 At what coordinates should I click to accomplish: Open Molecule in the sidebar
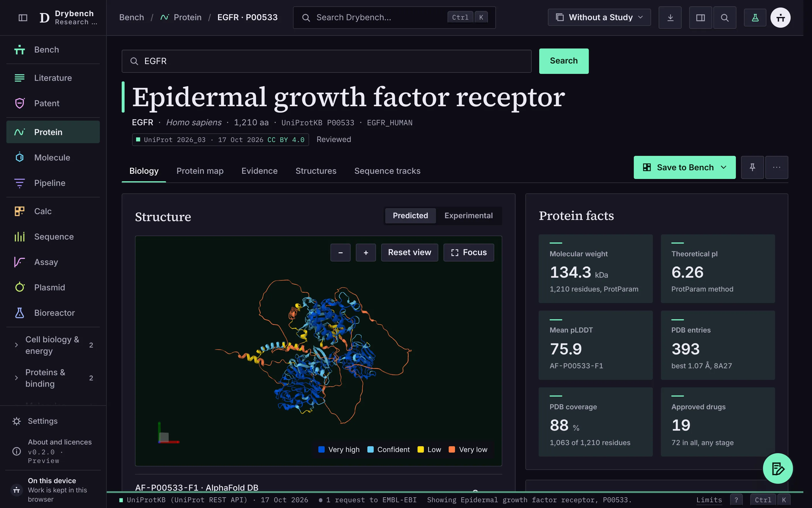(53, 158)
